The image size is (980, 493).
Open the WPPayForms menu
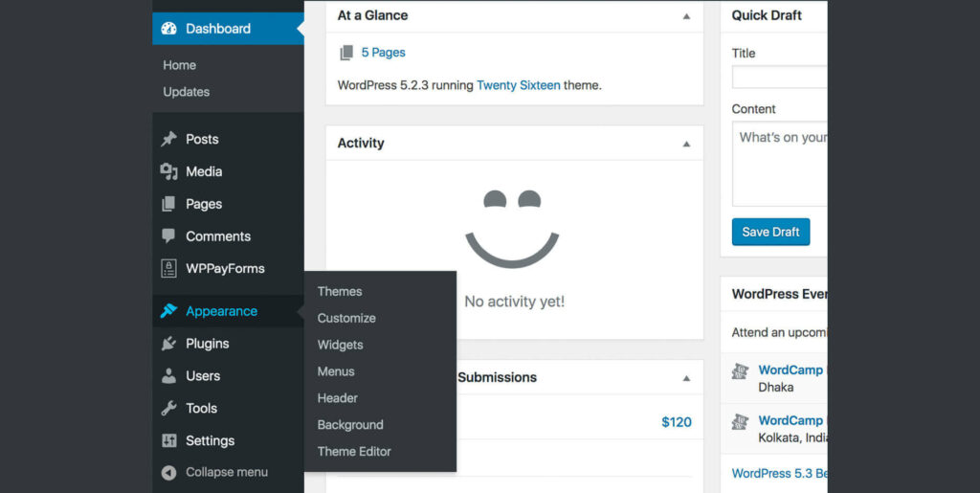tap(228, 269)
